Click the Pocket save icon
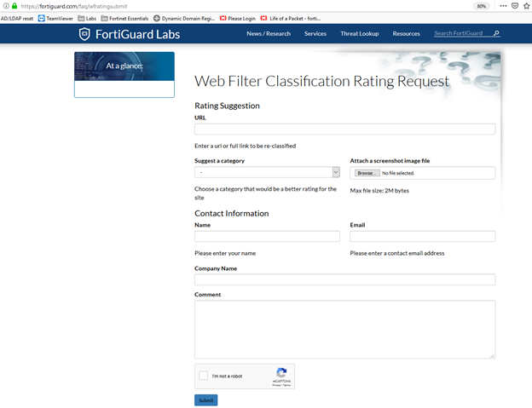 click(x=515, y=6)
